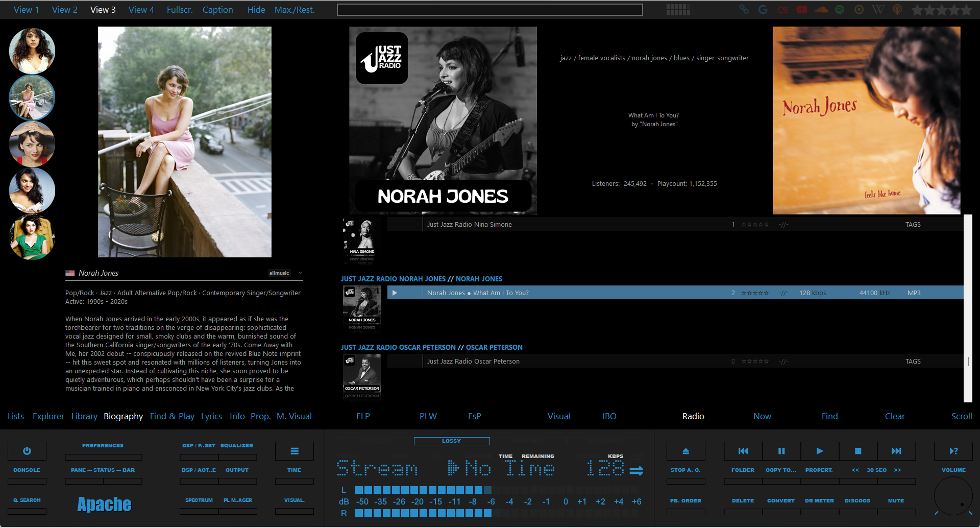This screenshot has height=528, width=980.
Task: Click the eject icon button
Action: (686, 451)
